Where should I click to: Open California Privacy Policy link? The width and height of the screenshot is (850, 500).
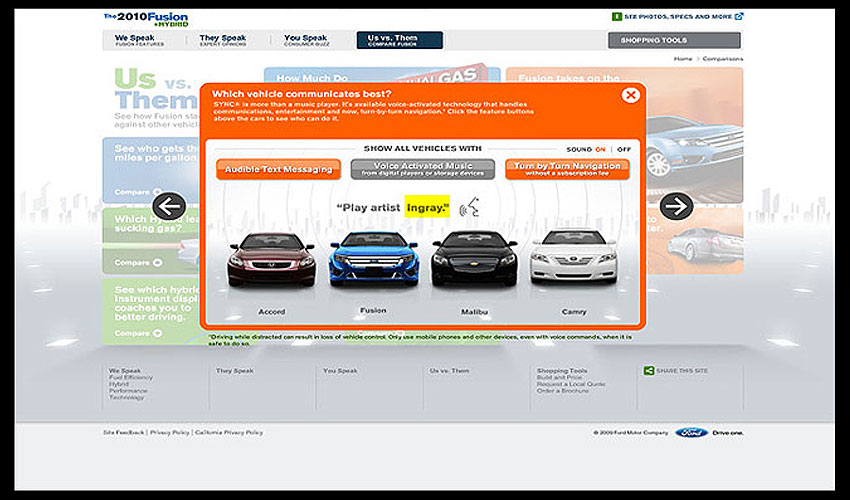[x=229, y=433]
